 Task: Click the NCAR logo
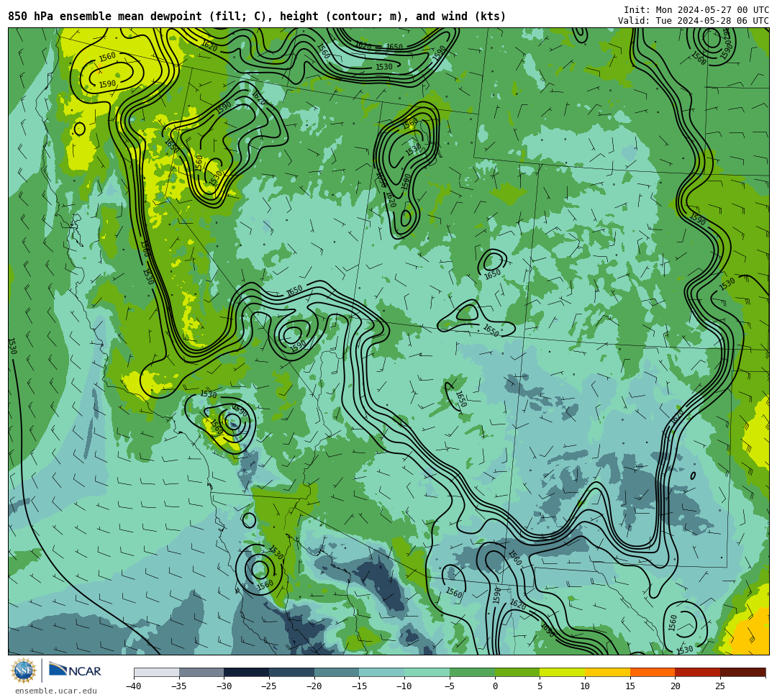coord(75,671)
